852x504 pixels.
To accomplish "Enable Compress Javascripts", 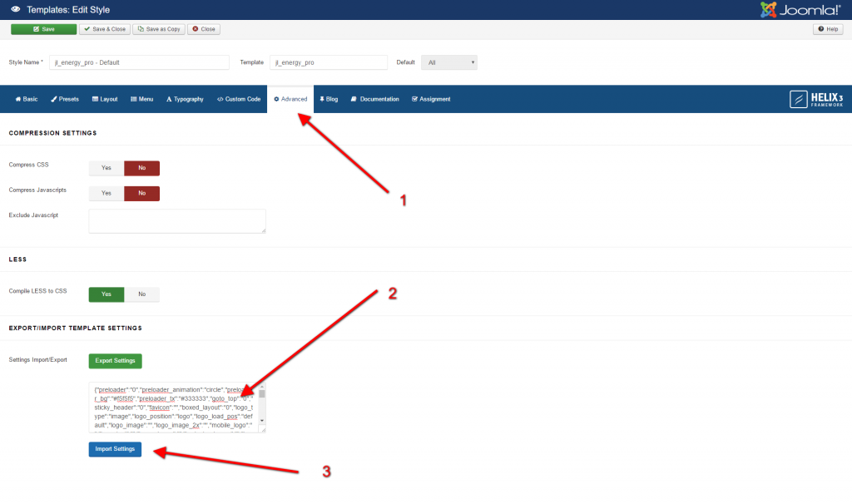I will tap(106, 193).
